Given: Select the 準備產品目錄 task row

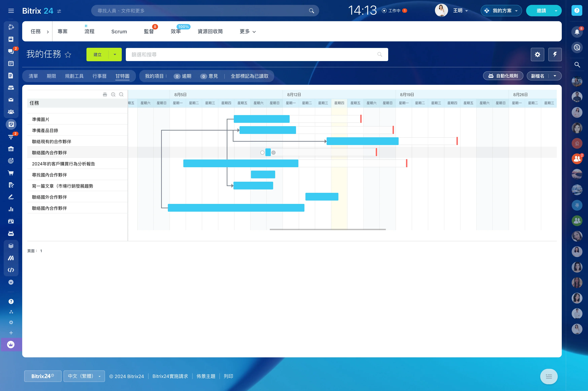Looking at the screenshot, I should point(77,130).
